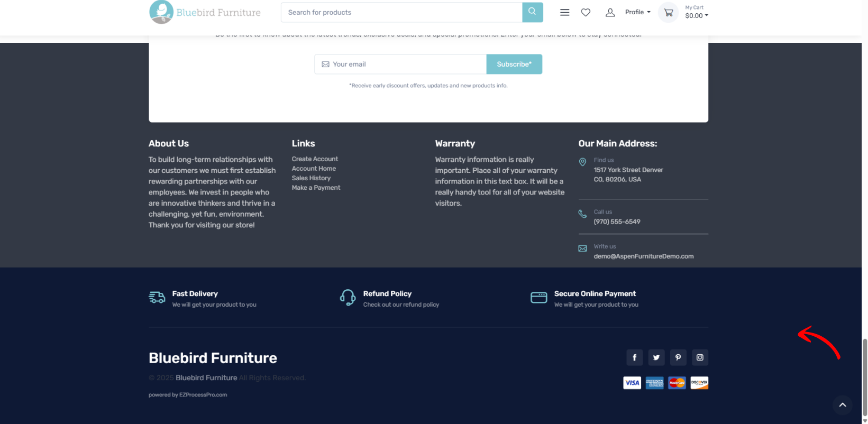Click the Subscribe button
The height and width of the screenshot is (424, 868).
(x=514, y=64)
